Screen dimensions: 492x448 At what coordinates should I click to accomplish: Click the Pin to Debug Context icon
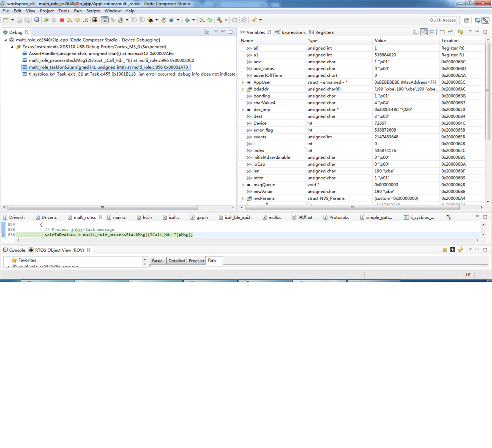(450, 32)
